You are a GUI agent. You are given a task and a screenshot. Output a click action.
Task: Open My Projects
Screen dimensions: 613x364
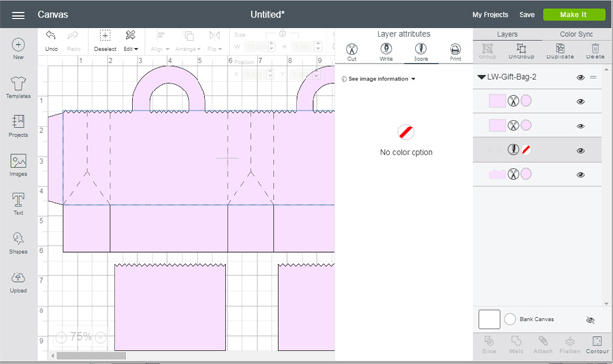click(489, 15)
